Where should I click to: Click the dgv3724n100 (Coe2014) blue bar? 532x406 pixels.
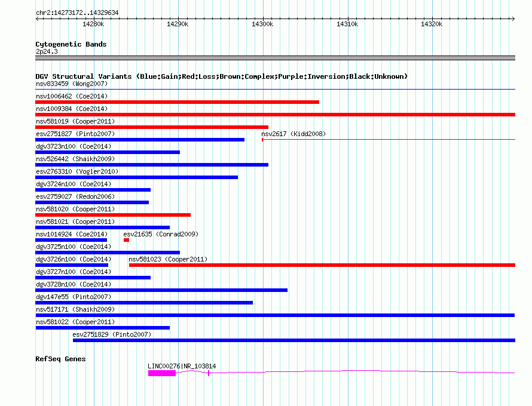click(x=93, y=190)
